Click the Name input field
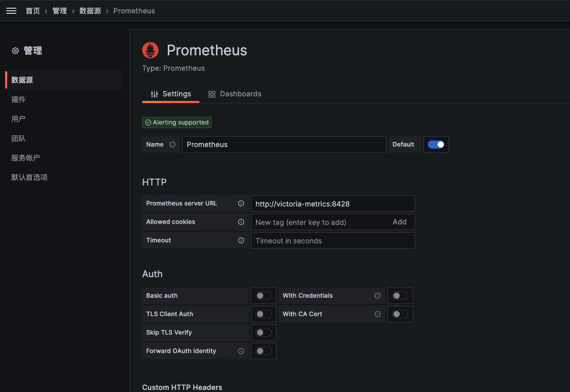The width and height of the screenshot is (570, 392). tap(284, 145)
